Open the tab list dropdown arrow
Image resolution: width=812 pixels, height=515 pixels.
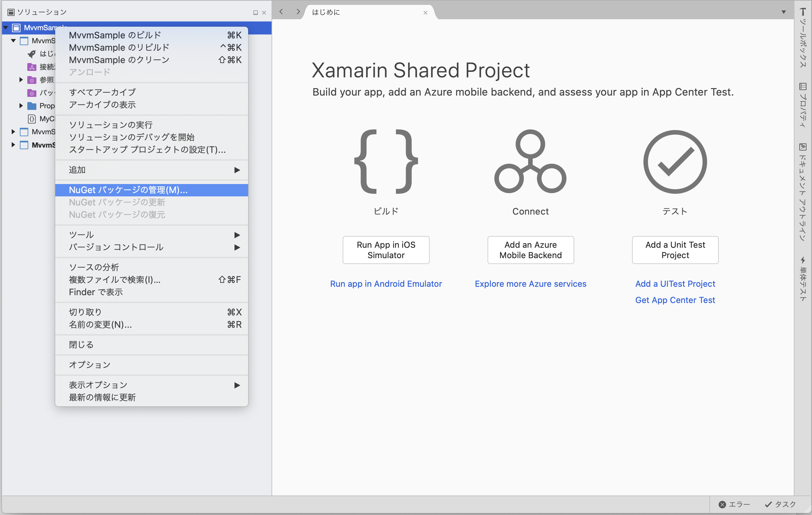click(x=783, y=12)
